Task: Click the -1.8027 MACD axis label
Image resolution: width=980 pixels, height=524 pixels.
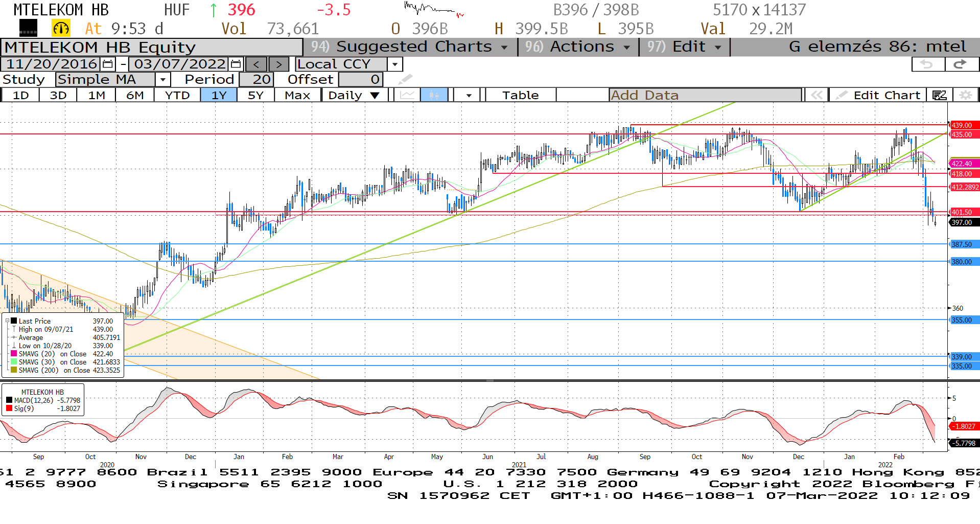Action: coord(964,426)
